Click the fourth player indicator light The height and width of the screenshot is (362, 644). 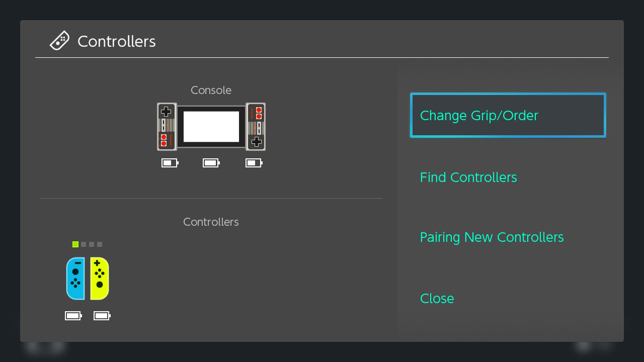pos(100,244)
